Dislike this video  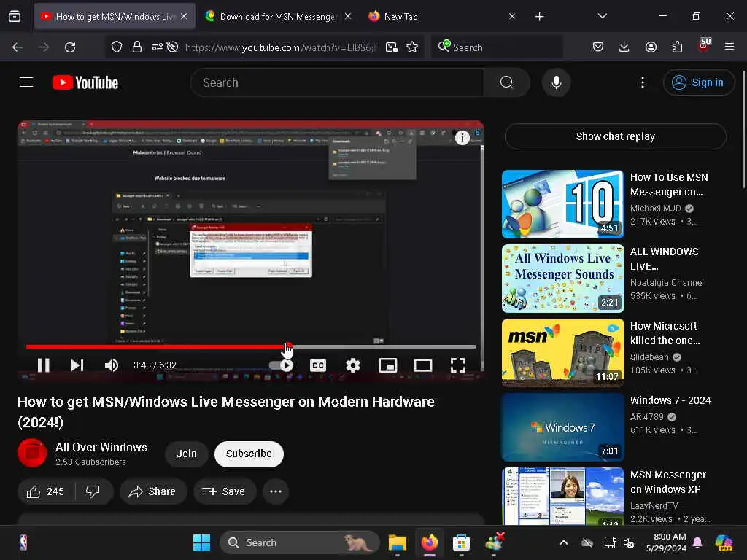point(93,491)
